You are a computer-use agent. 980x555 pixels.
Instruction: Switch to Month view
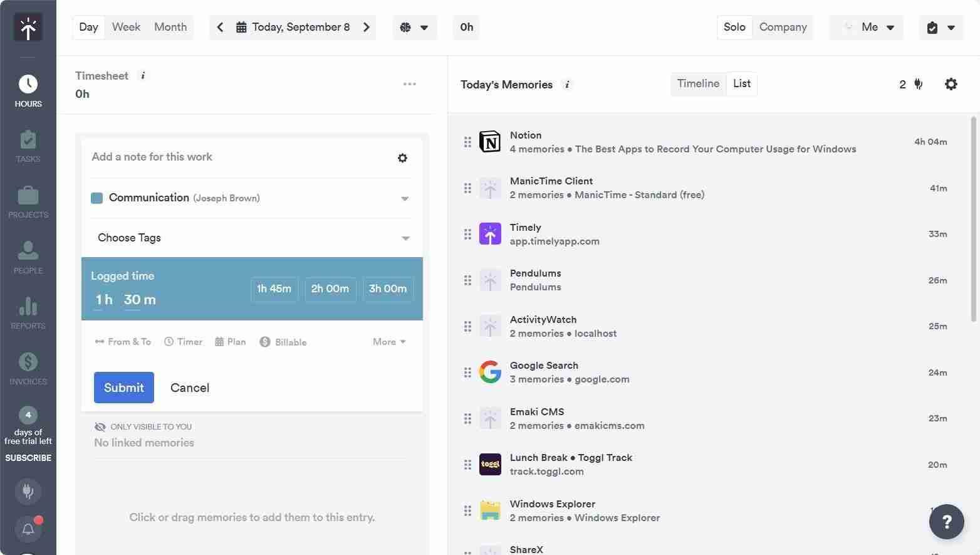(x=170, y=27)
